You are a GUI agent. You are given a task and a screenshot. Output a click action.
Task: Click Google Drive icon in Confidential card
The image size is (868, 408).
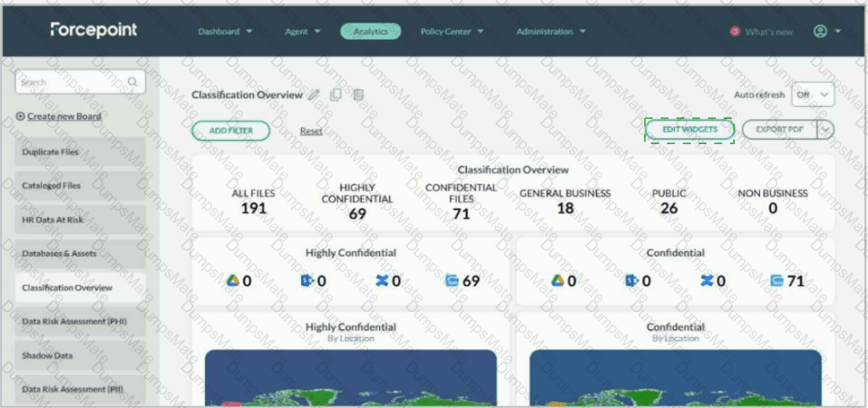558,281
